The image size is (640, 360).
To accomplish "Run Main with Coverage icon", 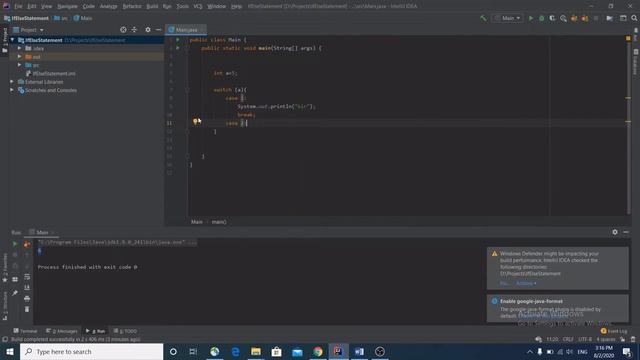I will click(552, 18).
